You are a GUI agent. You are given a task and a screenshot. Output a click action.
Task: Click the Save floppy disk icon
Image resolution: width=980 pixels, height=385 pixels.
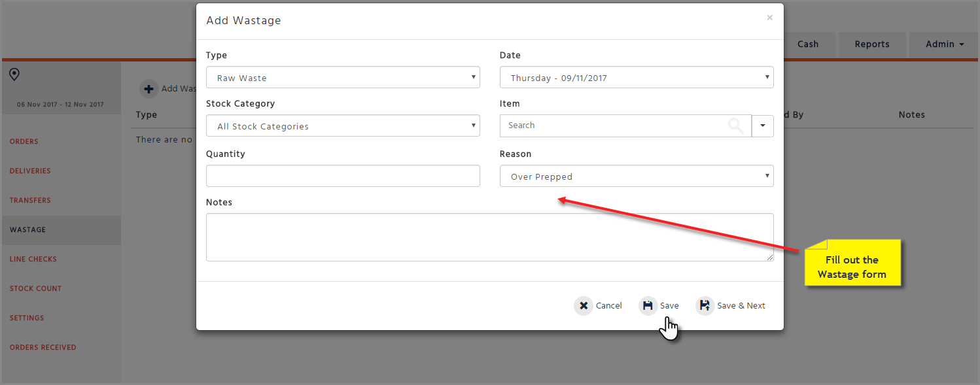pos(648,305)
